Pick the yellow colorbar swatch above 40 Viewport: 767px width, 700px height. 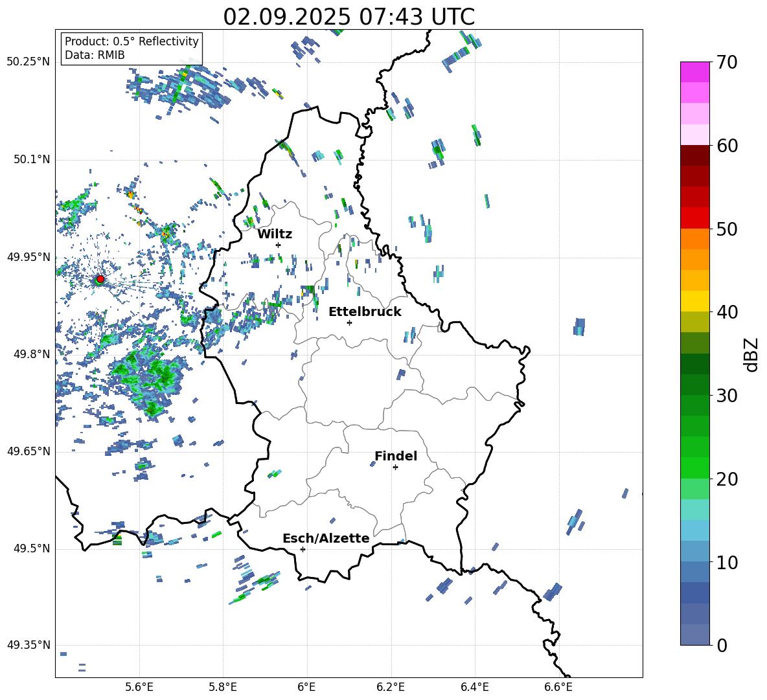[694, 301]
